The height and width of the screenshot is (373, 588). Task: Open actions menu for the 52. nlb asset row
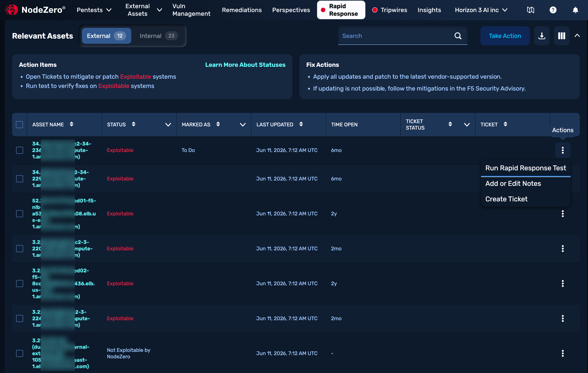(x=562, y=214)
